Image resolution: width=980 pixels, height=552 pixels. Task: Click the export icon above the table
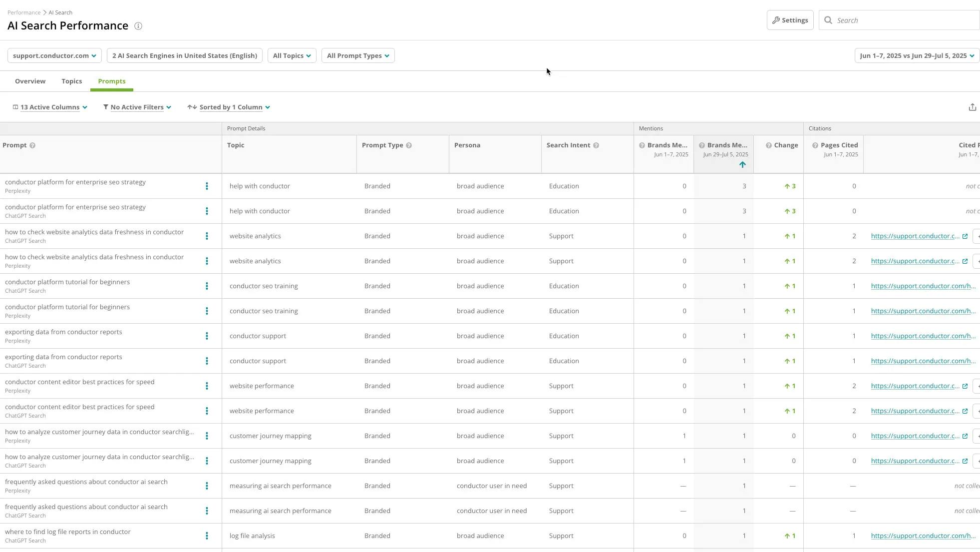pos(972,107)
